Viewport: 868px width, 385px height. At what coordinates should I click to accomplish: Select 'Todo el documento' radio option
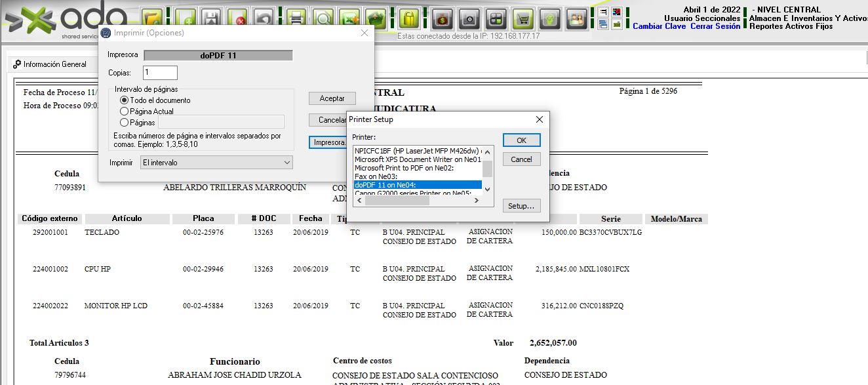coord(124,100)
